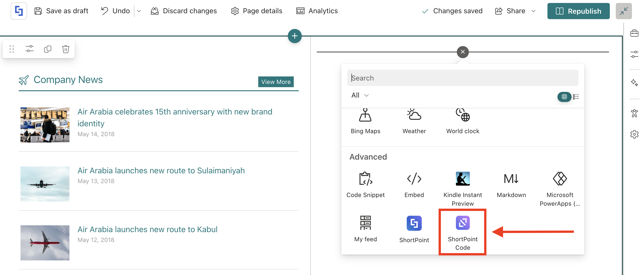Switch web part picker to grid view
Viewport: 644px width, 275px height.
(564, 97)
